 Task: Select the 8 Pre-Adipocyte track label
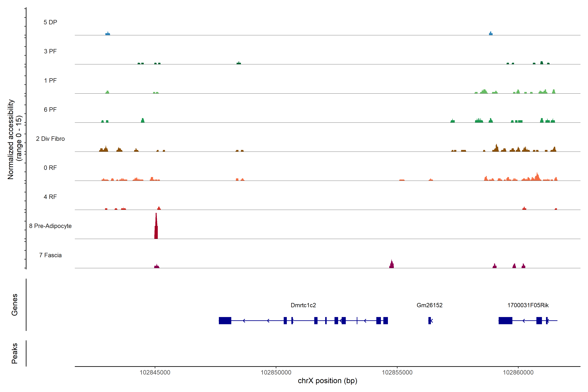tap(50, 226)
